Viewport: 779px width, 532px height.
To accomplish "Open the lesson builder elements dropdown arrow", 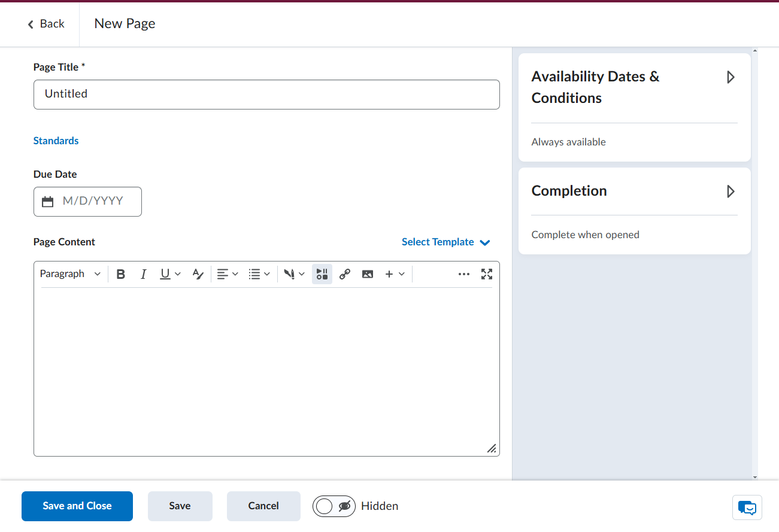I will click(302, 274).
